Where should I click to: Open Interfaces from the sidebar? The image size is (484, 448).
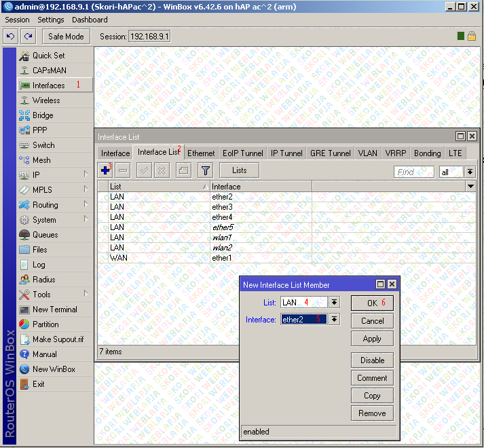pyautogui.click(x=48, y=86)
